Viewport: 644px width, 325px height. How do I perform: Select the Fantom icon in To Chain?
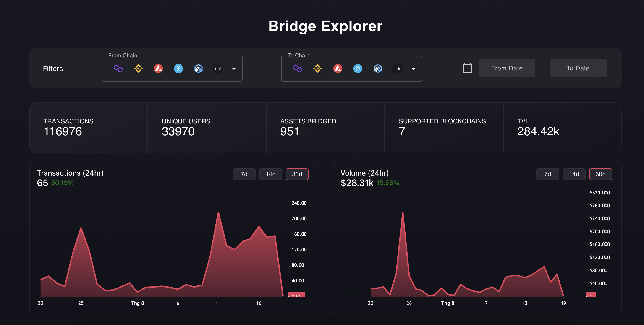pos(358,68)
